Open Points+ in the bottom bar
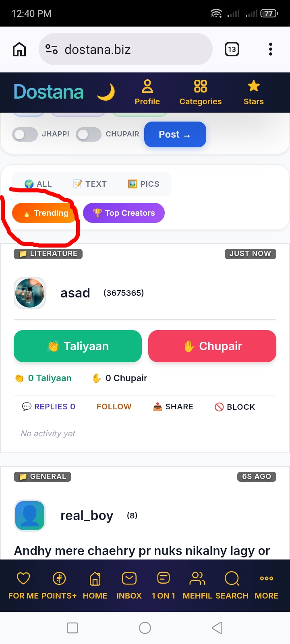 pos(59,578)
